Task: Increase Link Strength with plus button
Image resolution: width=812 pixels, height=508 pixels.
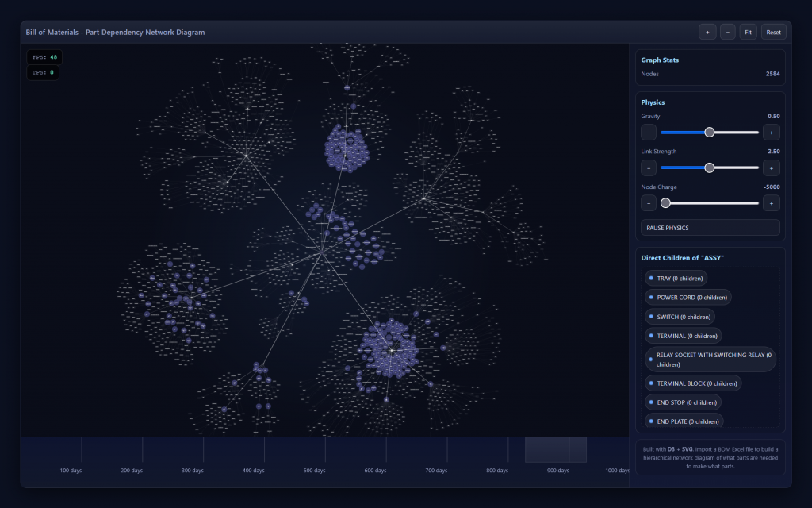Action: pos(771,167)
